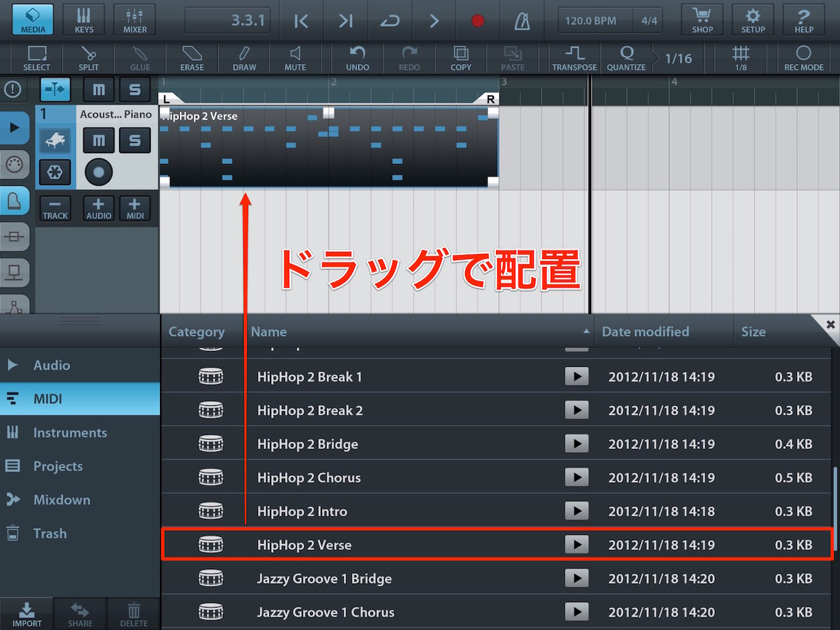Open the Keys keyboard panel
The height and width of the screenshot is (630, 840).
[x=84, y=20]
